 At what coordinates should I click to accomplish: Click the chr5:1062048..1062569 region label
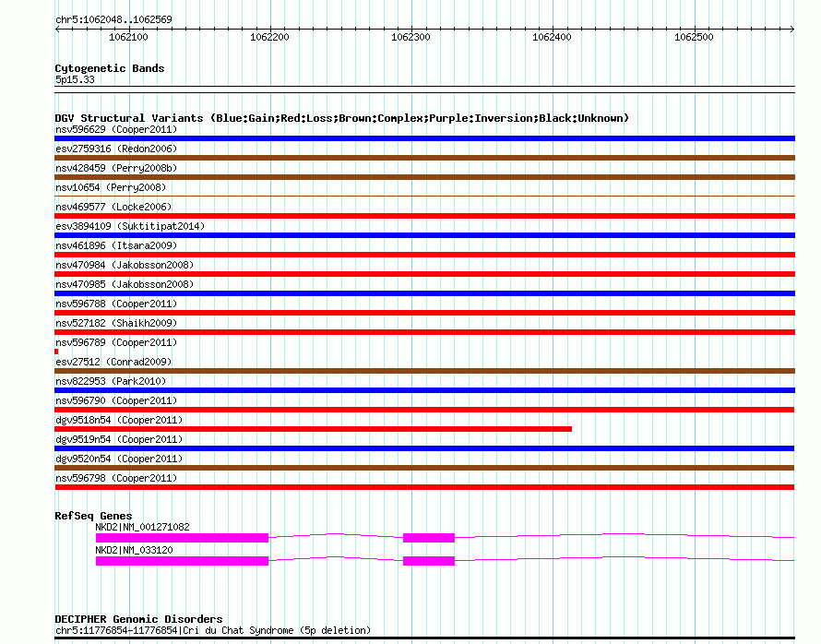point(113,19)
